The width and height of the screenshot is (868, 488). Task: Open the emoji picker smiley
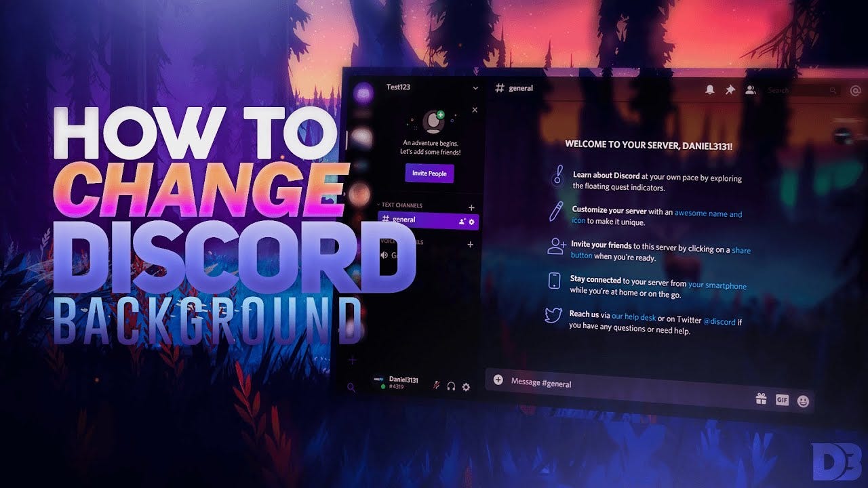(x=804, y=401)
